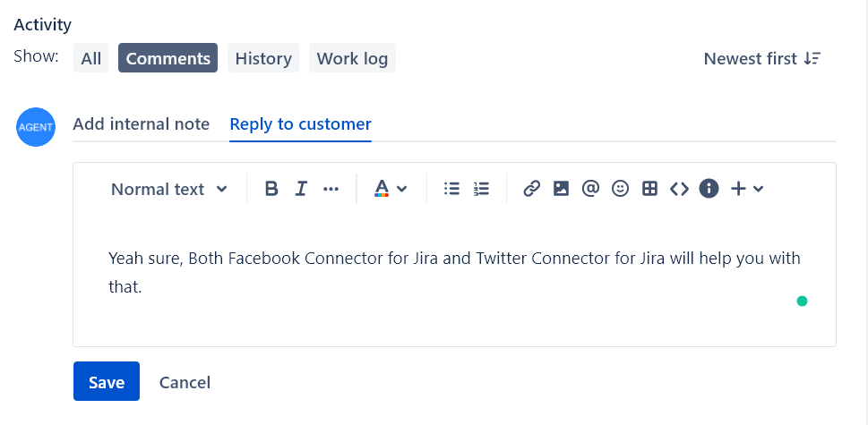The width and height of the screenshot is (868, 425).
Task: Insert a numbered list
Action: [x=482, y=189]
